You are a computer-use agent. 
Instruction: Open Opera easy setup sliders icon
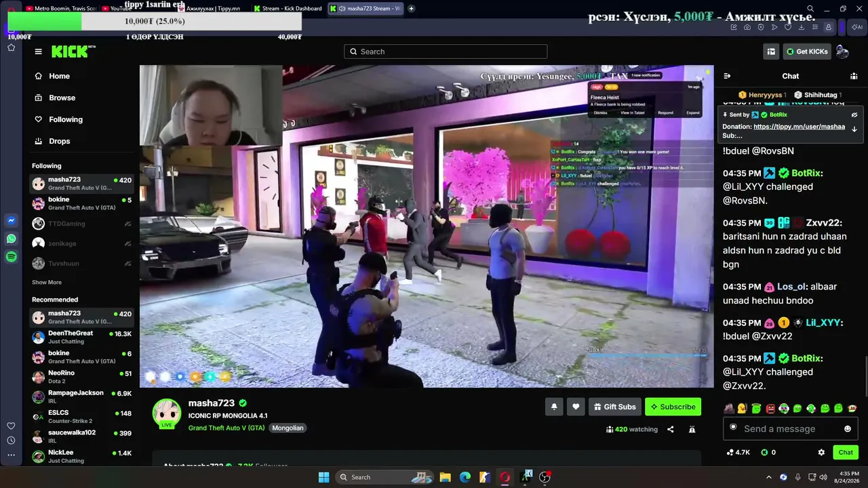815,27
